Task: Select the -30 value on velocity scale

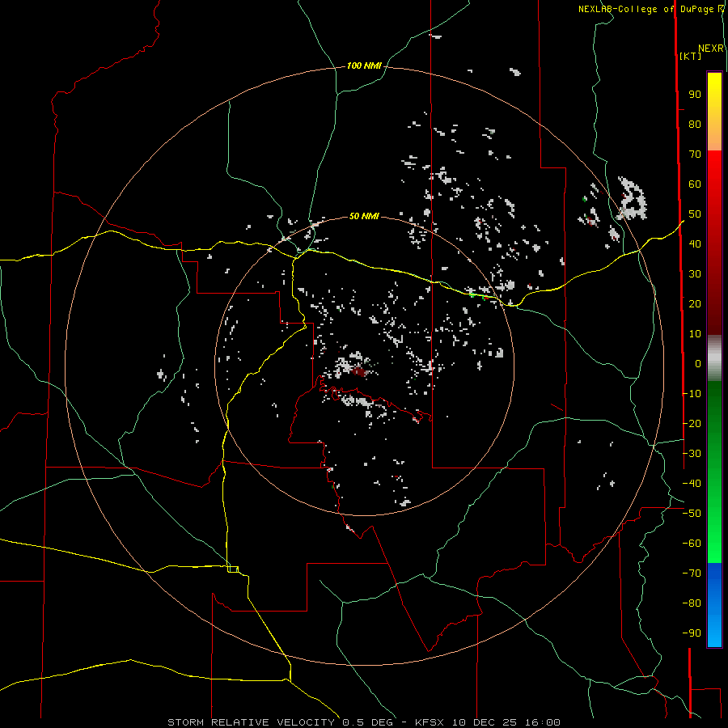Action: (x=692, y=454)
